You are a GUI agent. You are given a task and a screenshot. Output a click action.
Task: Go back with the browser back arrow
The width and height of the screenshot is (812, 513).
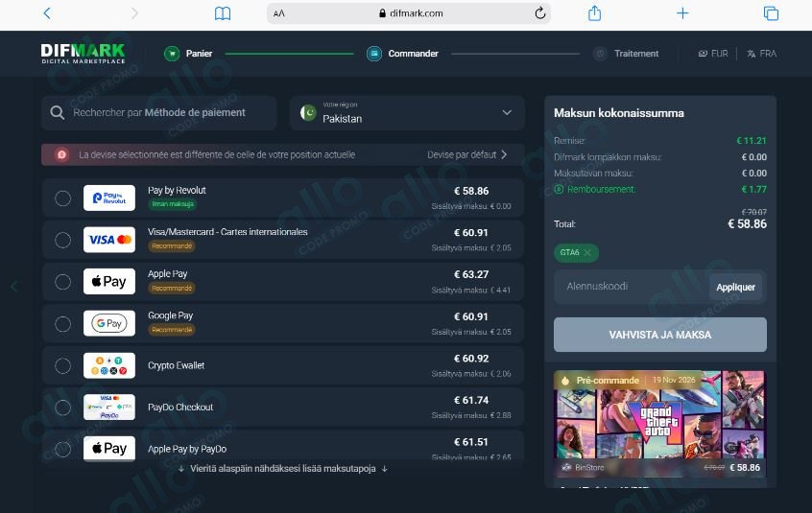pos(47,12)
